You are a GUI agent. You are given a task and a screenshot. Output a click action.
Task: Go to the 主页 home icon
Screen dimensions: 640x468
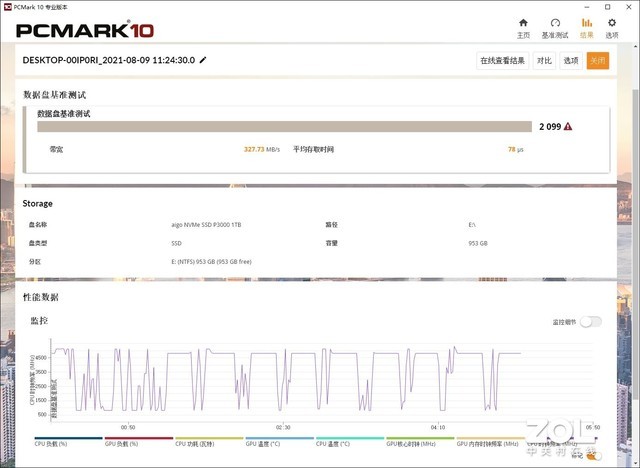(523, 23)
